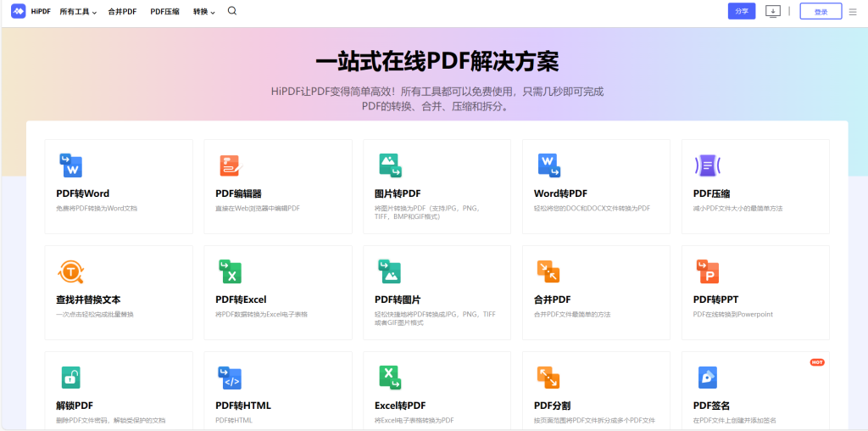Screen dimensions: 868x431
Task: Click the PDF转PPT tool icon
Action: point(708,271)
